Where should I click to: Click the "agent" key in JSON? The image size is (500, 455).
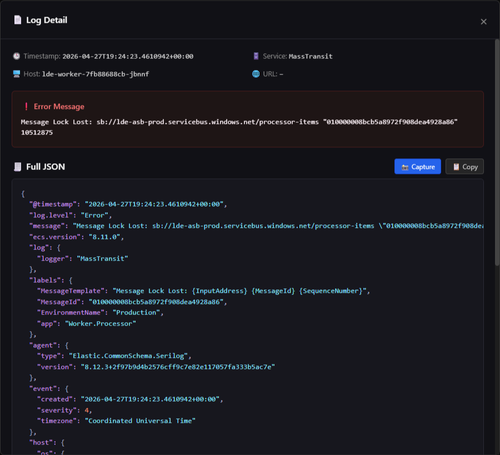pyautogui.click(x=43, y=345)
